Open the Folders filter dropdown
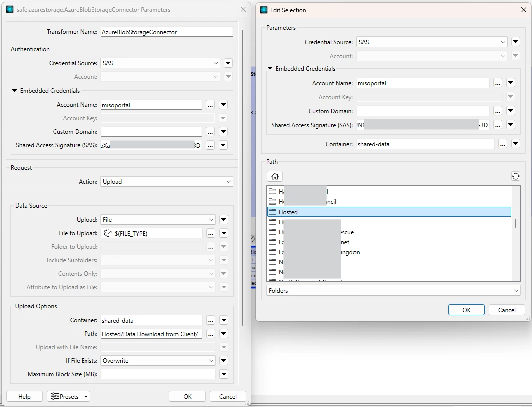 [394, 291]
